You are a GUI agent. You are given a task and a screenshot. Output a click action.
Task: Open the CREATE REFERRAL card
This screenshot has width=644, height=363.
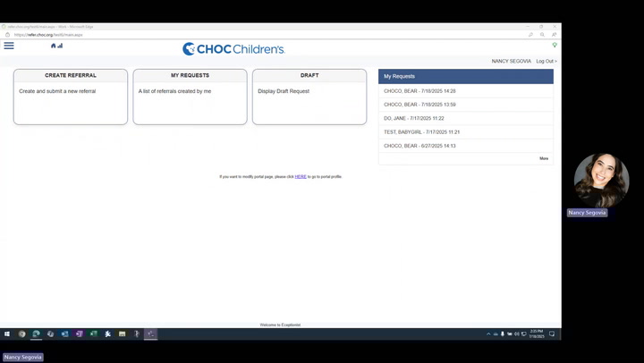(x=71, y=97)
